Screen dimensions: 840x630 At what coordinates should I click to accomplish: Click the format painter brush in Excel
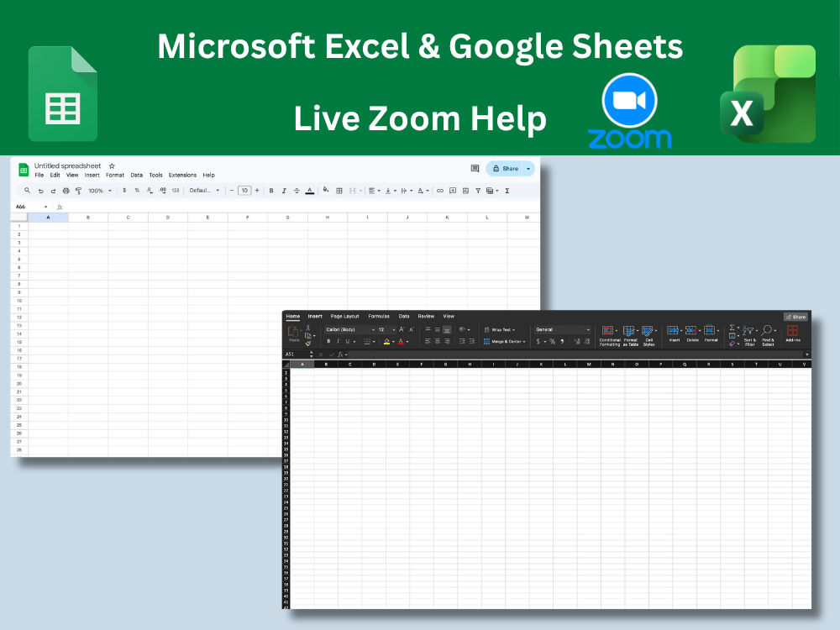pos(307,344)
